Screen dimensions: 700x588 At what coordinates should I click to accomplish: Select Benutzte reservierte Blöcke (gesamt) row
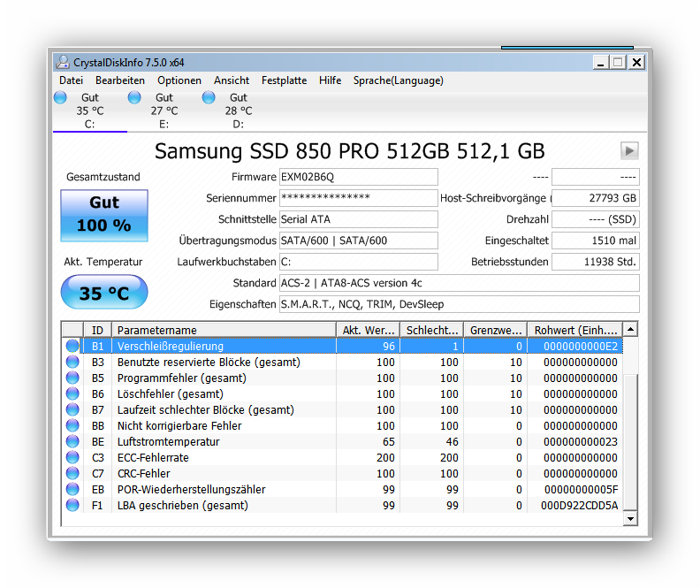(342, 363)
